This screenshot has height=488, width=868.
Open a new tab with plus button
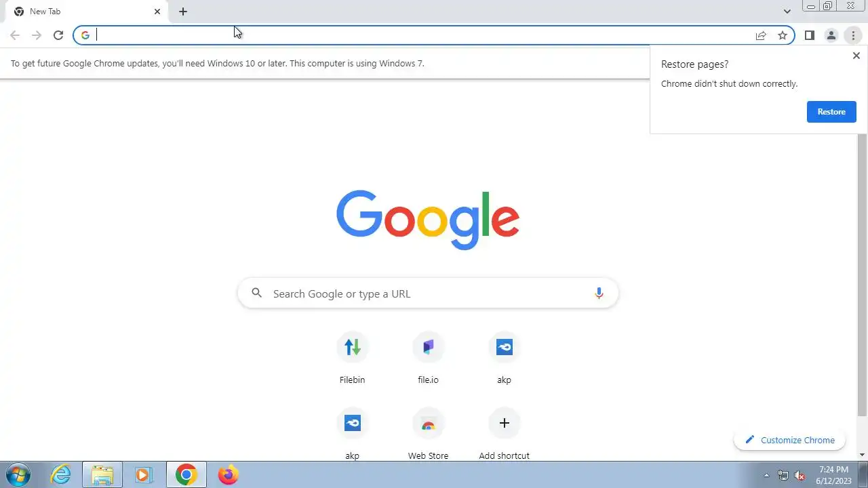[x=183, y=12]
